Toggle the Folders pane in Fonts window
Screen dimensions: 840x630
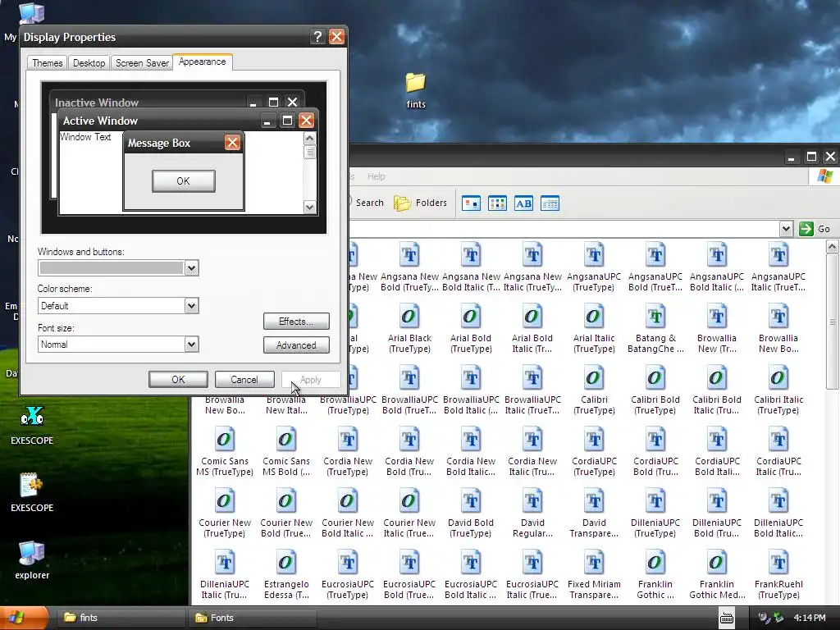[x=421, y=203]
